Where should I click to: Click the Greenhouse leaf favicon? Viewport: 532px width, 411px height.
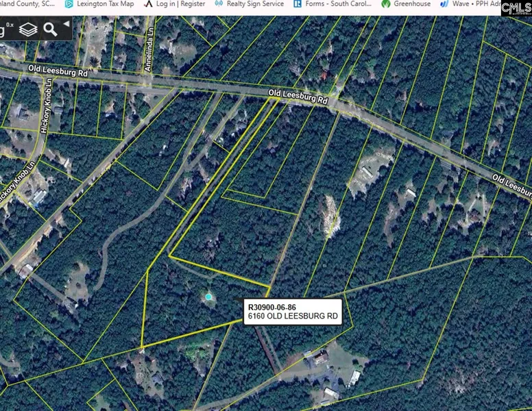click(386, 4)
